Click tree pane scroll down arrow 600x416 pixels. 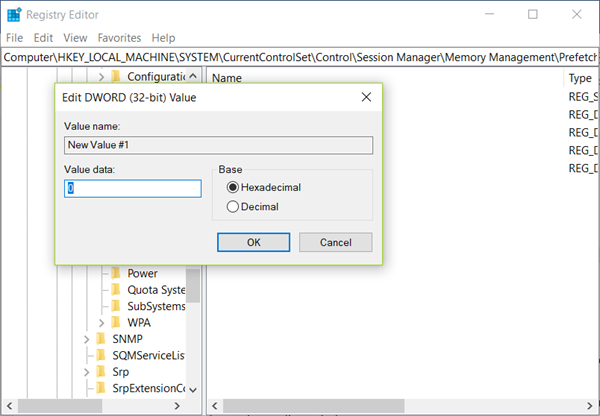pos(193,390)
